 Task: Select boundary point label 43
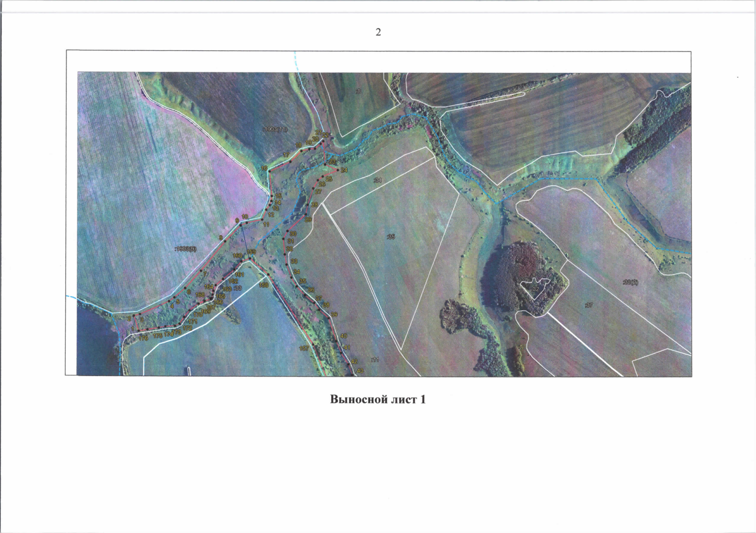click(360, 370)
